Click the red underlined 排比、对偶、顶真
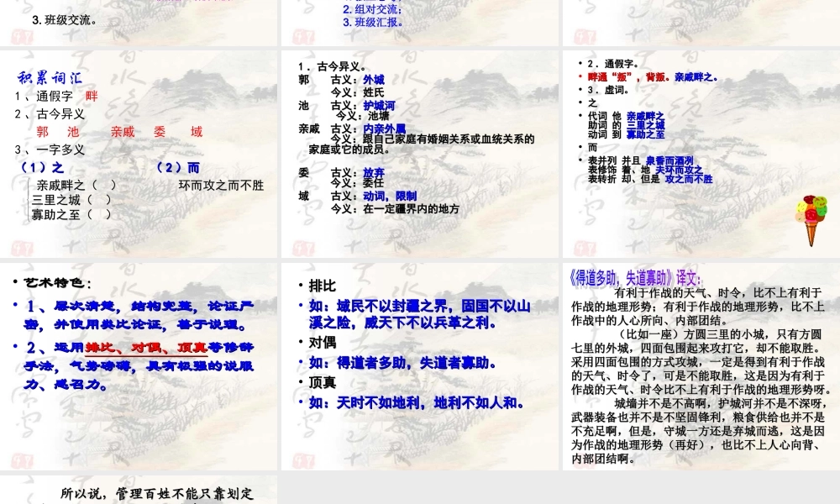Viewport: 840px width, 504px height. (146, 348)
